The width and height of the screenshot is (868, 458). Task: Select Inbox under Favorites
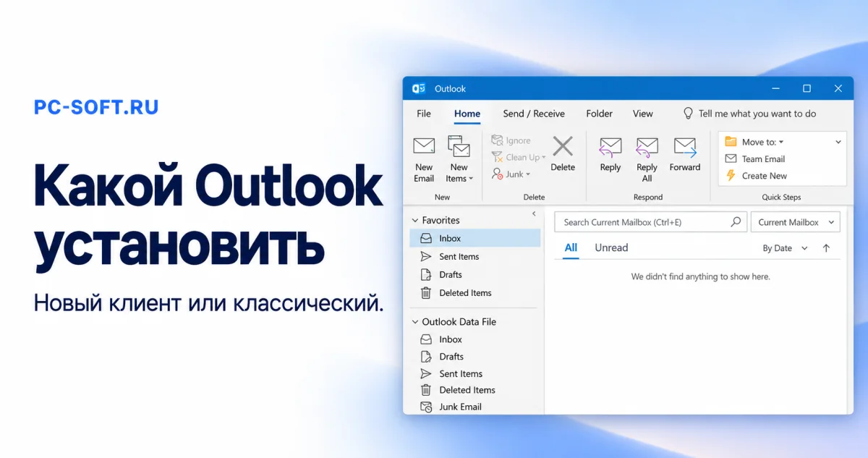pos(475,238)
